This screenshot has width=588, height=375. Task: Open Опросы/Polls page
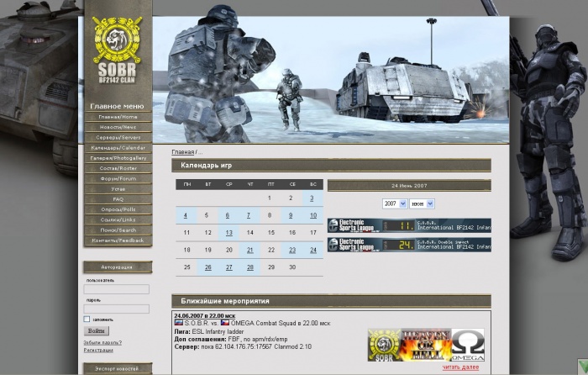tap(118, 209)
